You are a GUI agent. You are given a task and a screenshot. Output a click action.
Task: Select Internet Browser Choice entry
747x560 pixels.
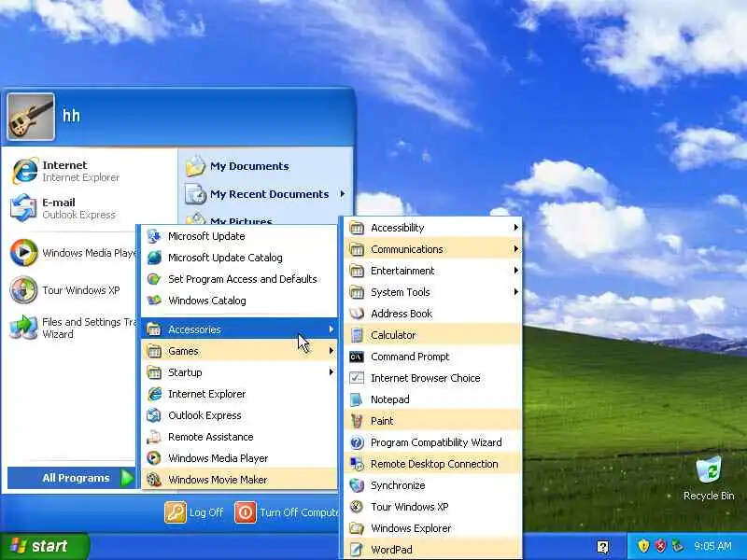(432, 378)
